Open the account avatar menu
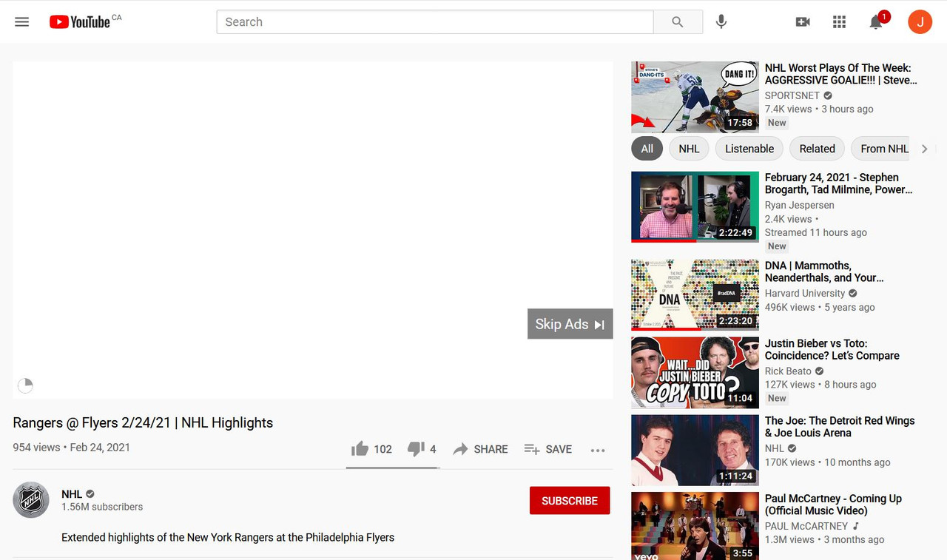Image resolution: width=947 pixels, height=560 pixels. coord(920,22)
